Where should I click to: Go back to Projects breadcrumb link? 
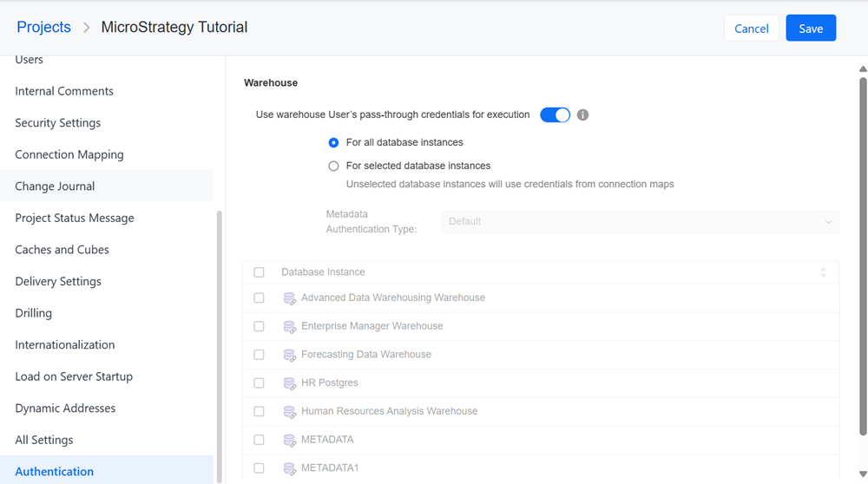pos(43,27)
